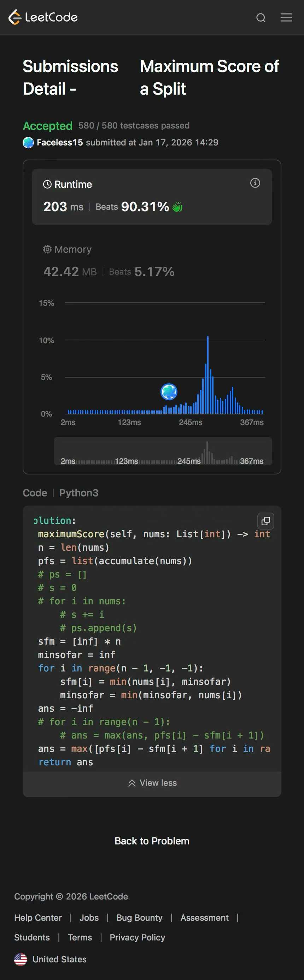Click the Privacy Policy link
304x980 pixels.
click(x=137, y=937)
